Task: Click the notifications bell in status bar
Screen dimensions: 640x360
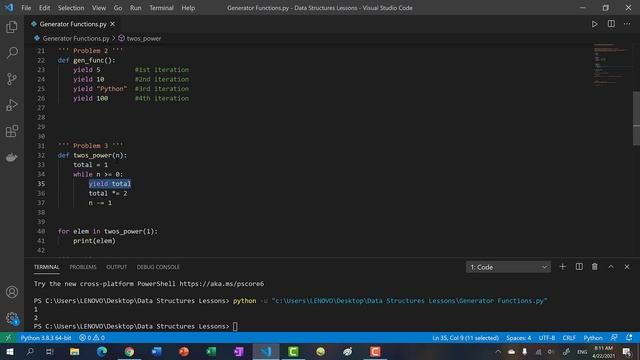Action: [629, 338]
